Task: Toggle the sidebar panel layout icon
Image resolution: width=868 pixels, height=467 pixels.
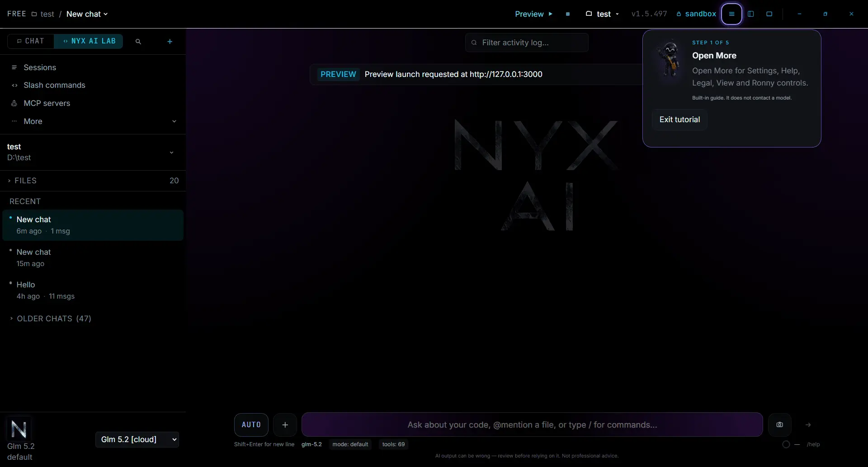Action: point(751,14)
